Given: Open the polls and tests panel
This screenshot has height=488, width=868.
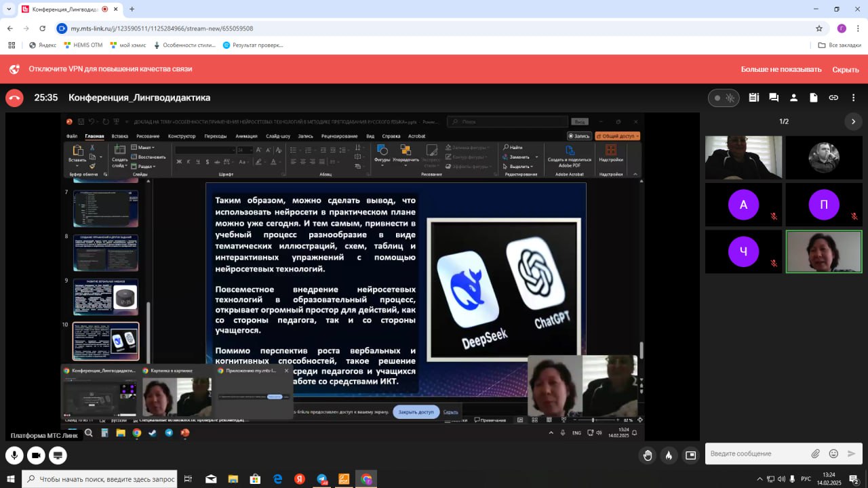Looking at the screenshot, I should point(753,98).
